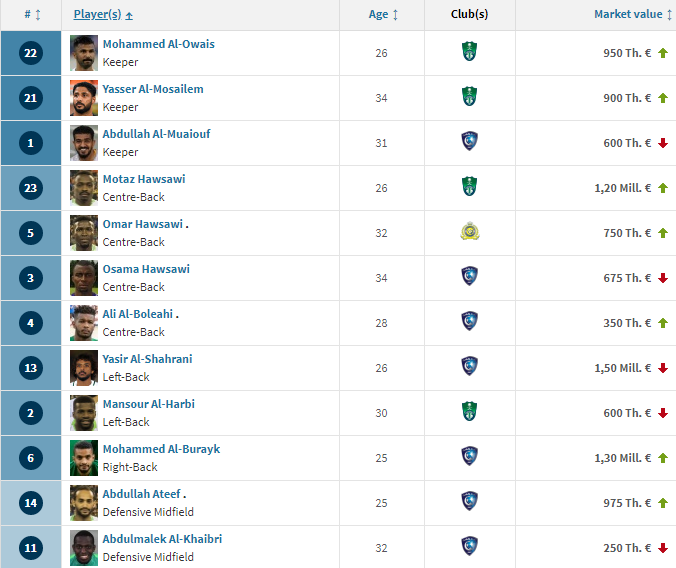The height and width of the screenshot is (568, 676).
Task: Sort by Player(s) column header
Action: (103, 15)
